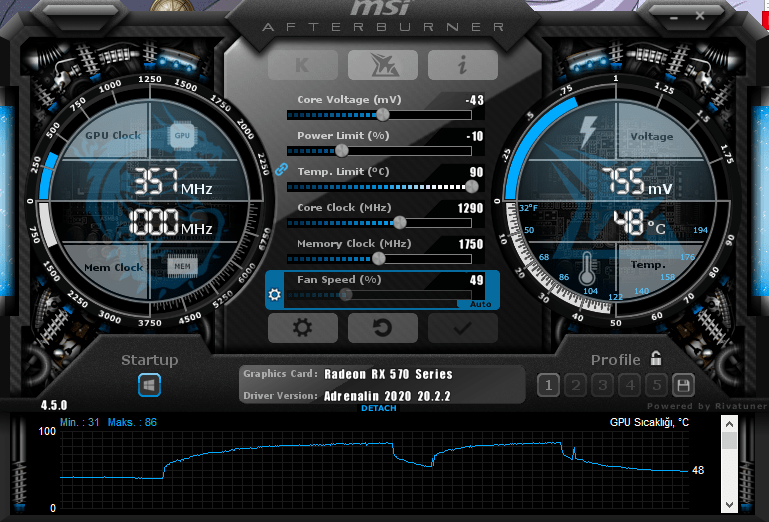Click the 357 MHz GPU clock readout
Screen dimensions: 769x522
tap(172, 182)
